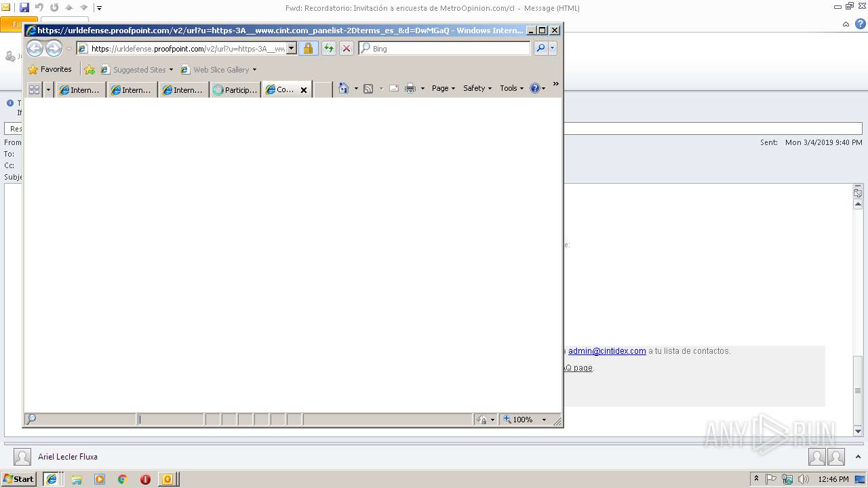The width and height of the screenshot is (868, 488).
Task: Switch to third 'Intern...' tab
Action: click(184, 90)
